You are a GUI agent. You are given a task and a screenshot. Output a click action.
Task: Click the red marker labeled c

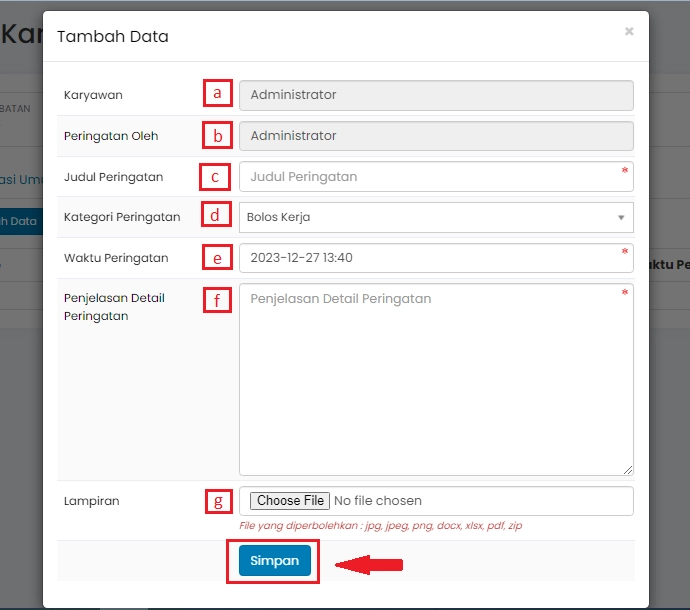click(x=214, y=177)
